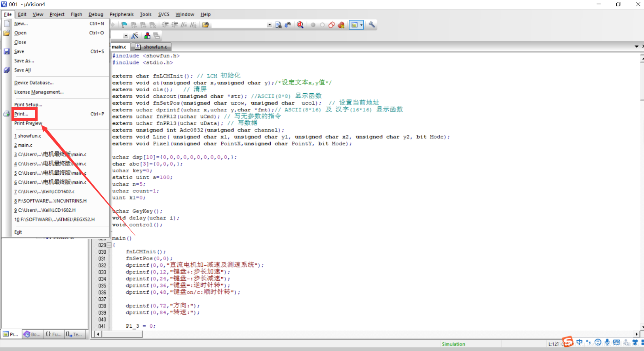The image size is (644, 351).
Task: Go to previous bookmark icon
Action: point(134,25)
